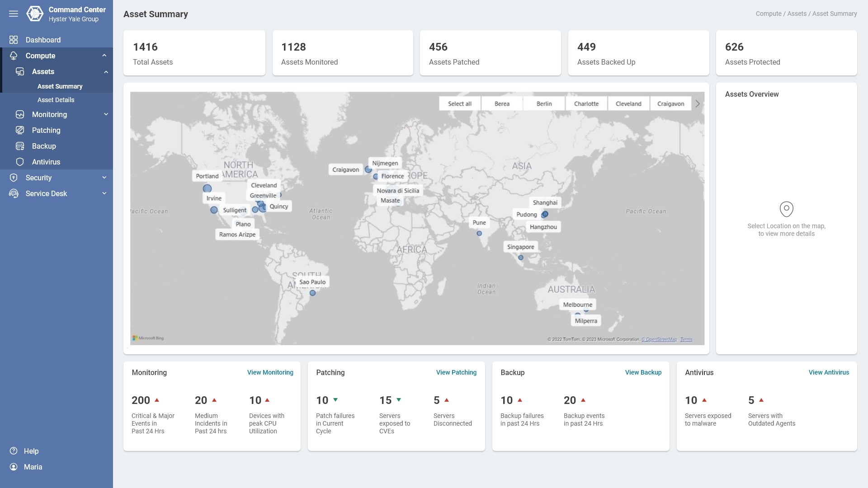868x488 pixels.
Task: Expand the Service Desk chevron
Action: (104, 193)
